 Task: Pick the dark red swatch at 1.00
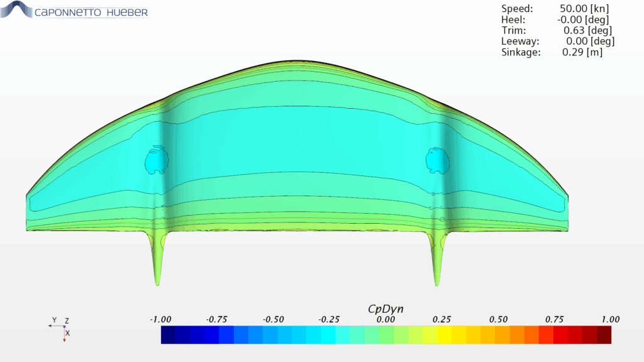(604, 334)
